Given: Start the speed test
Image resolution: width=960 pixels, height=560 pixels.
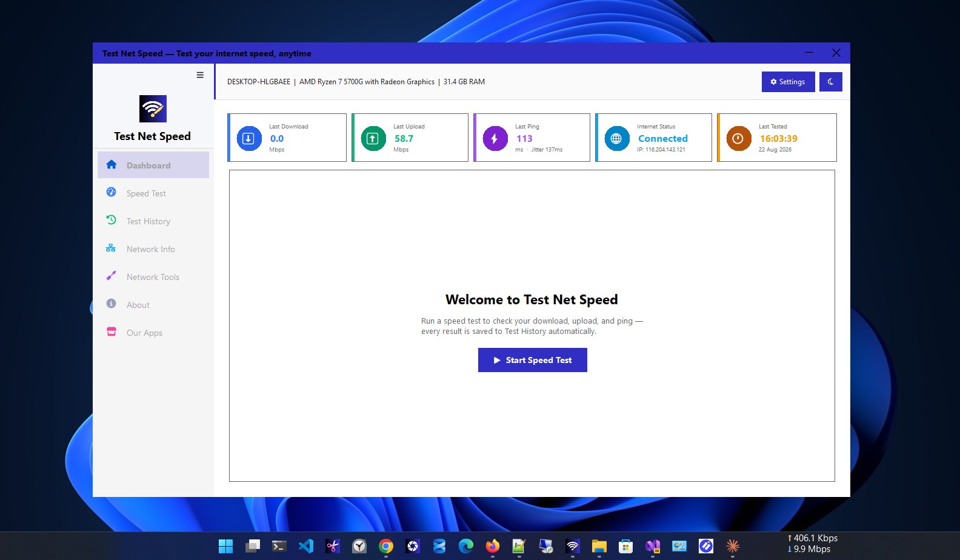Looking at the screenshot, I should pos(533,360).
